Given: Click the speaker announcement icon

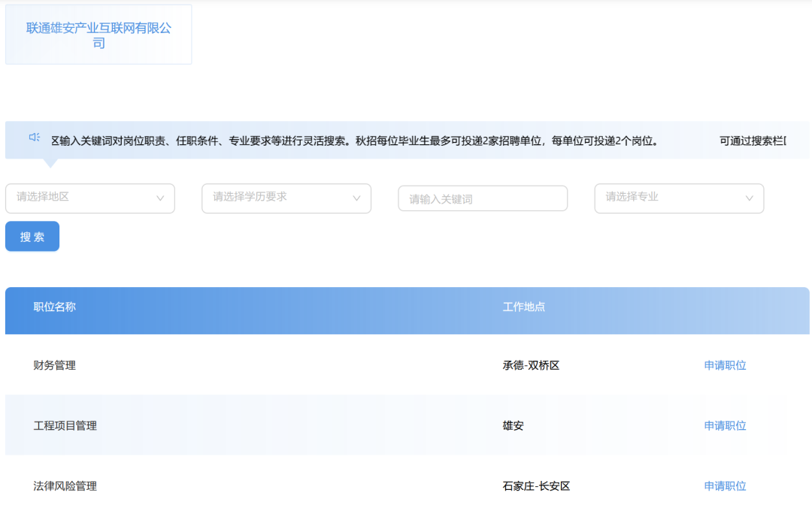Looking at the screenshot, I should coord(34,138).
